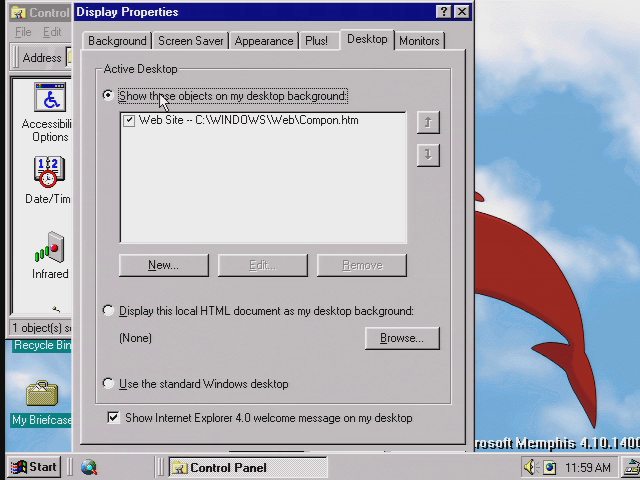Click the question mark help button in title bar
This screenshot has height=480, width=640.
(x=444, y=12)
